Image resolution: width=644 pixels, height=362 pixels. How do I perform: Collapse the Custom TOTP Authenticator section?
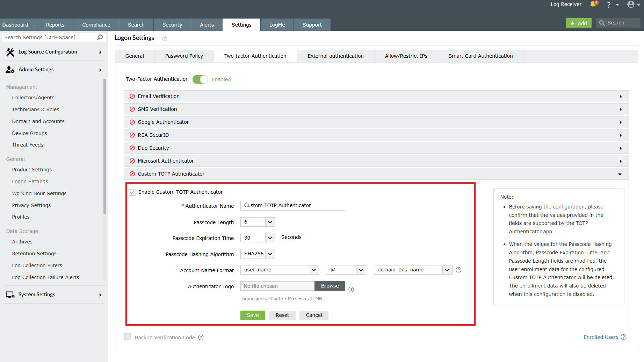(x=620, y=174)
